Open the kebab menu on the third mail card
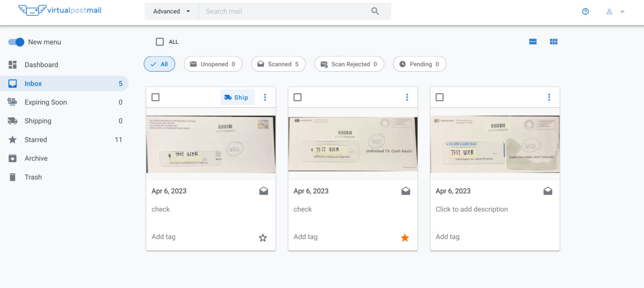Screen dimensions: 644x288 click(x=549, y=97)
